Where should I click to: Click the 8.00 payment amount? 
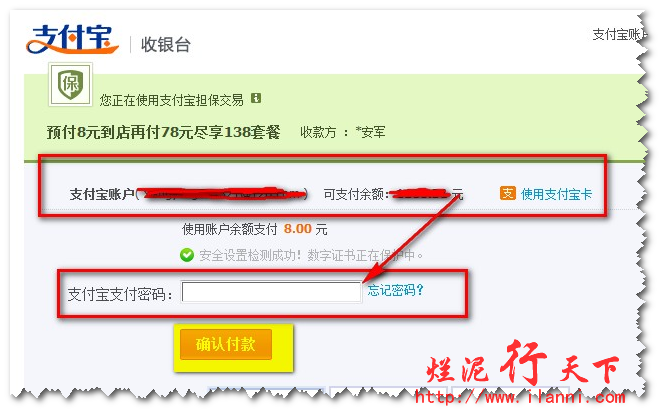(x=298, y=229)
